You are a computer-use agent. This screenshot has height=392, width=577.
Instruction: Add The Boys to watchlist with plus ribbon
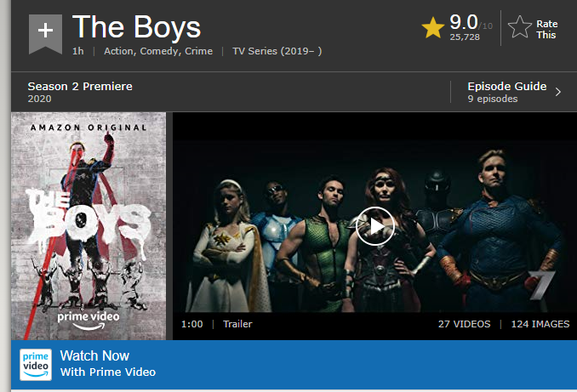[45, 33]
